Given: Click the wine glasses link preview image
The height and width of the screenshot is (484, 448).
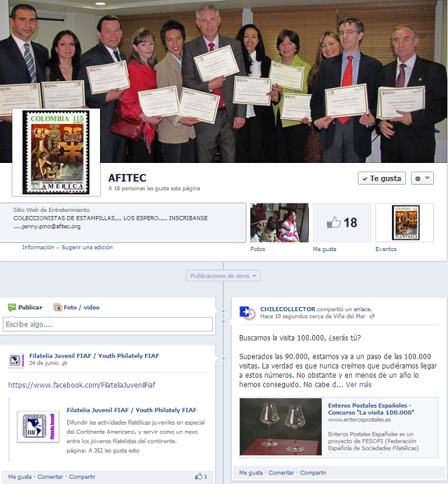Looking at the screenshot, I should click(x=281, y=427).
